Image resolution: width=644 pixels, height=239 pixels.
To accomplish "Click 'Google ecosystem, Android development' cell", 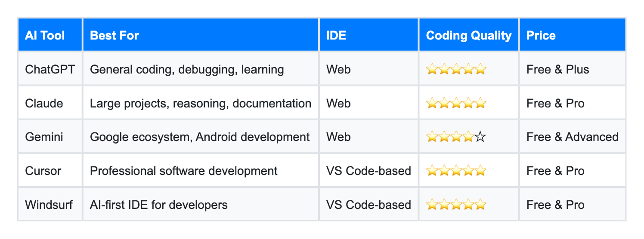I will 201,137.
